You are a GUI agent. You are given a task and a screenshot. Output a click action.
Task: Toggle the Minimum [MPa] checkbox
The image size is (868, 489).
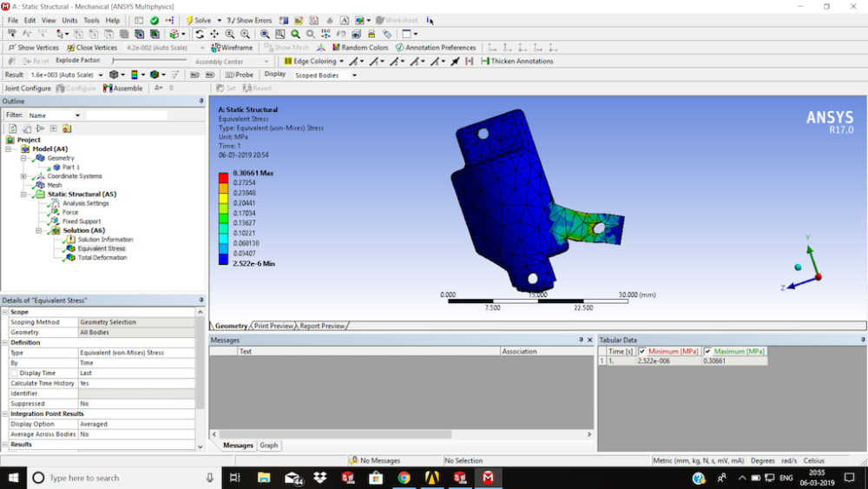tap(642, 352)
